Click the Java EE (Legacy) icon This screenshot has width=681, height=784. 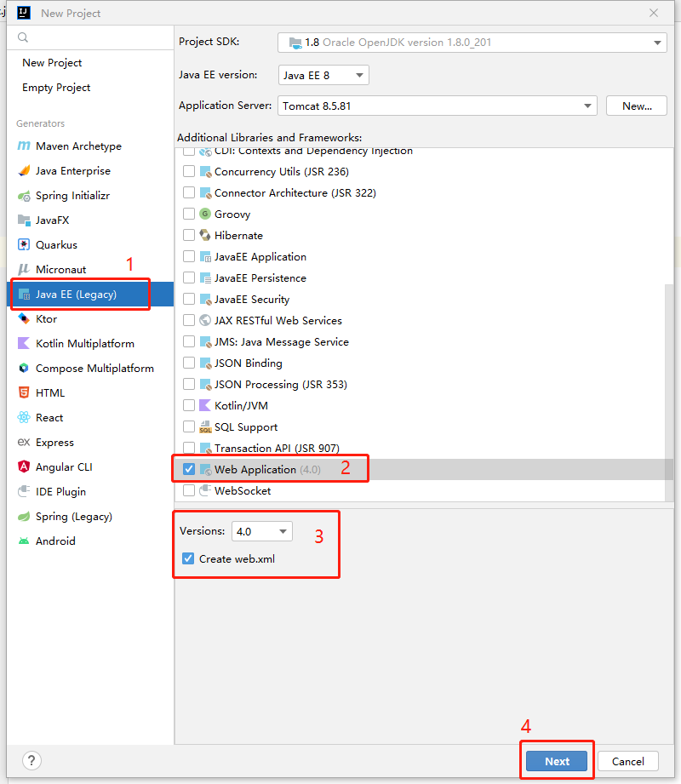[24, 295]
